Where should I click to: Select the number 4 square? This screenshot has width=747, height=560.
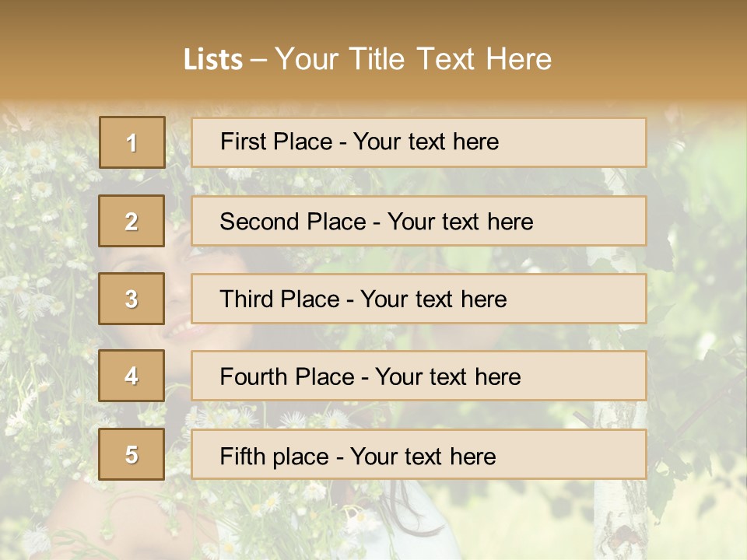click(132, 376)
